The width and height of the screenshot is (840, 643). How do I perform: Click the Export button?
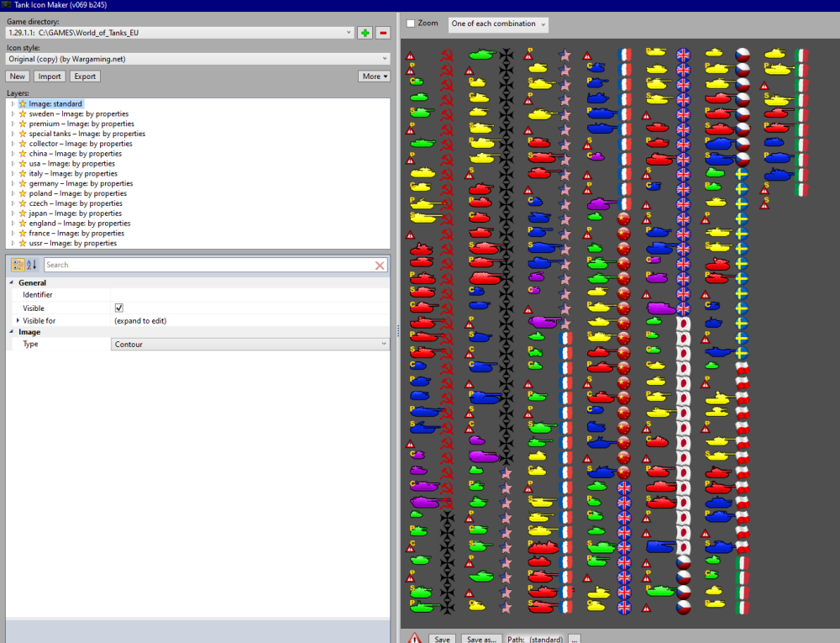click(85, 76)
